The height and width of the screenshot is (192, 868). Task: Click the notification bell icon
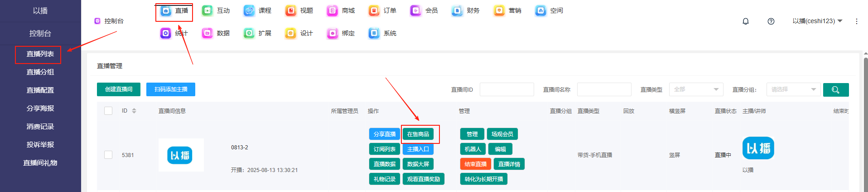[x=745, y=21]
